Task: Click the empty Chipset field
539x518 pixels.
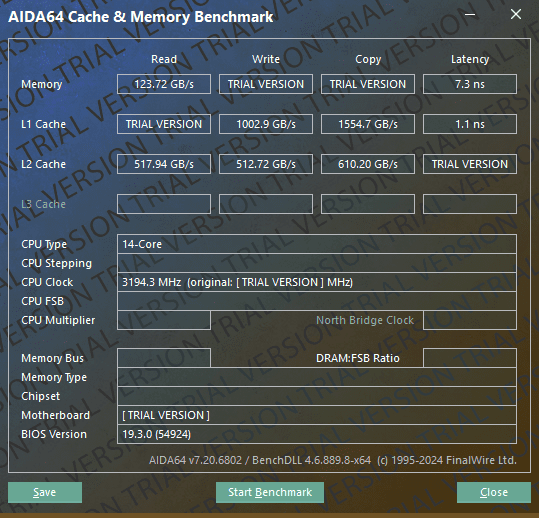Action: tap(317, 396)
